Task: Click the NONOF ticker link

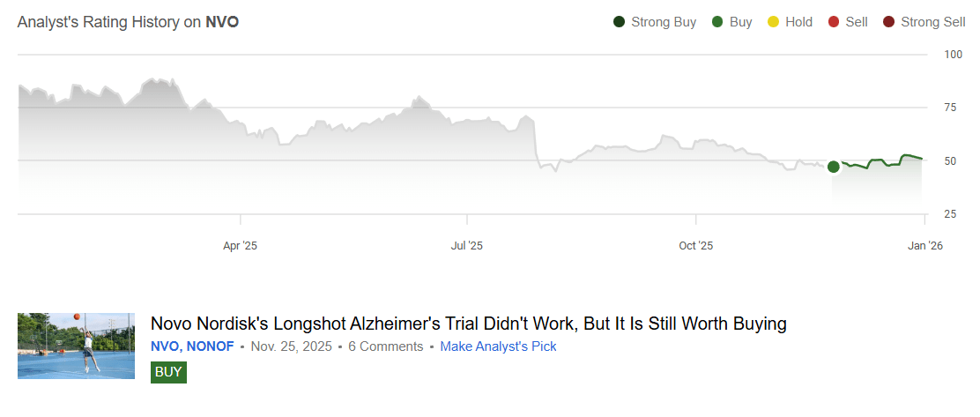Action: pos(211,346)
